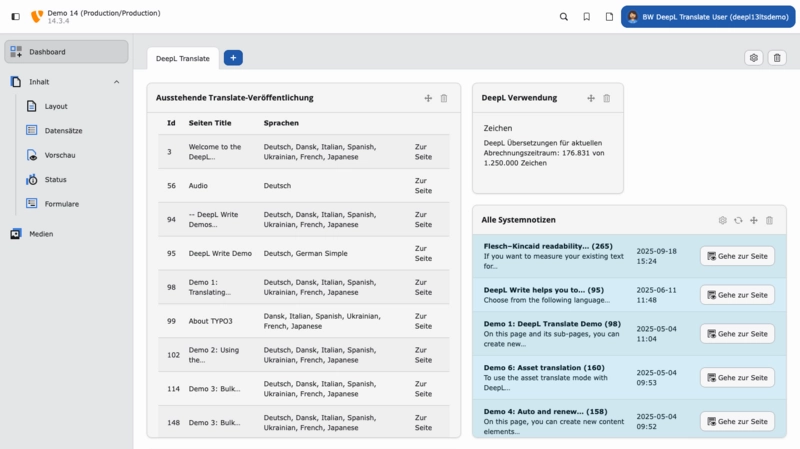Open dashboard settings gear icon
Screen dimensions: 800x449
(754, 58)
